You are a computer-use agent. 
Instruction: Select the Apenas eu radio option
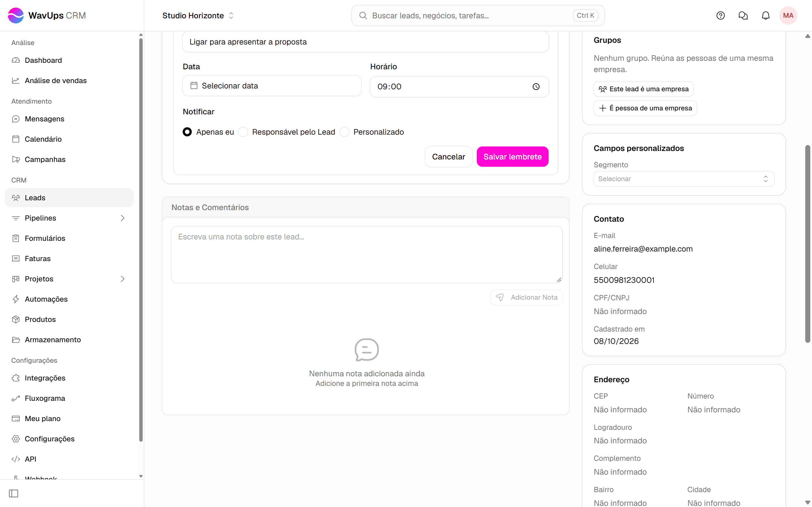pyautogui.click(x=187, y=132)
